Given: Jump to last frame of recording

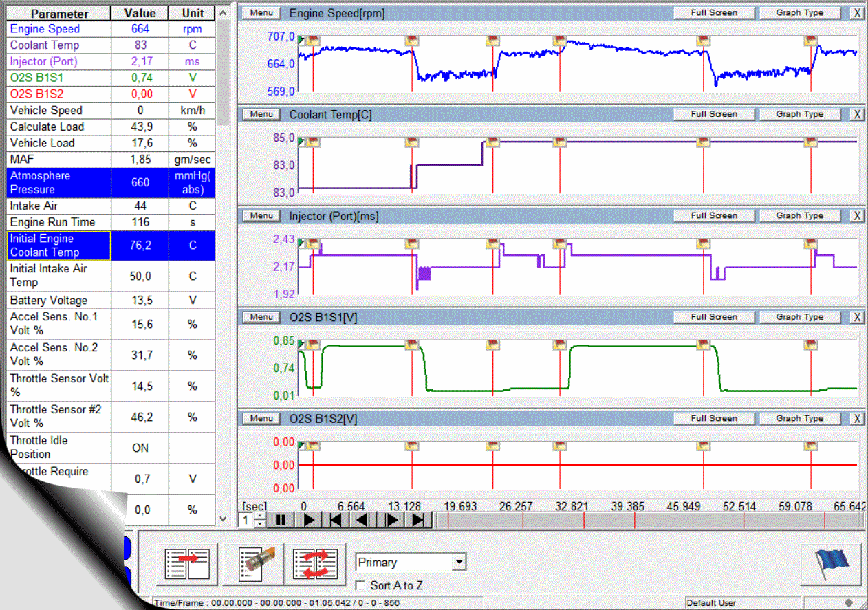Looking at the screenshot, I should click(417, 521).
